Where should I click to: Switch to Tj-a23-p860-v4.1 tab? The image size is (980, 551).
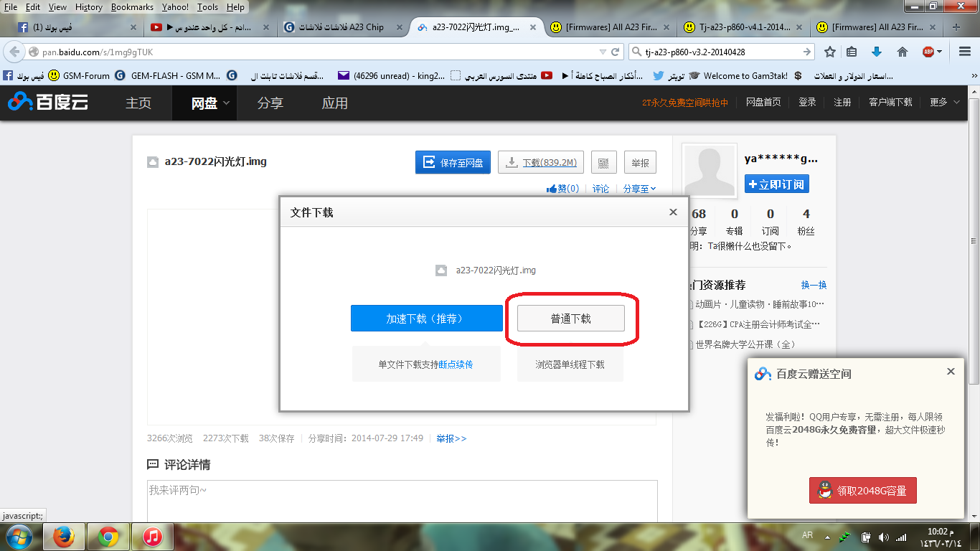[x=743, y=27]
